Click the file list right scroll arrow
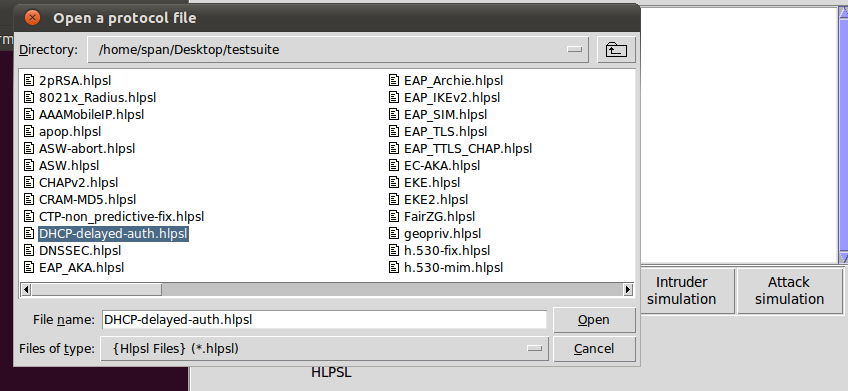 pyautogui.click(x=627, y=290)
